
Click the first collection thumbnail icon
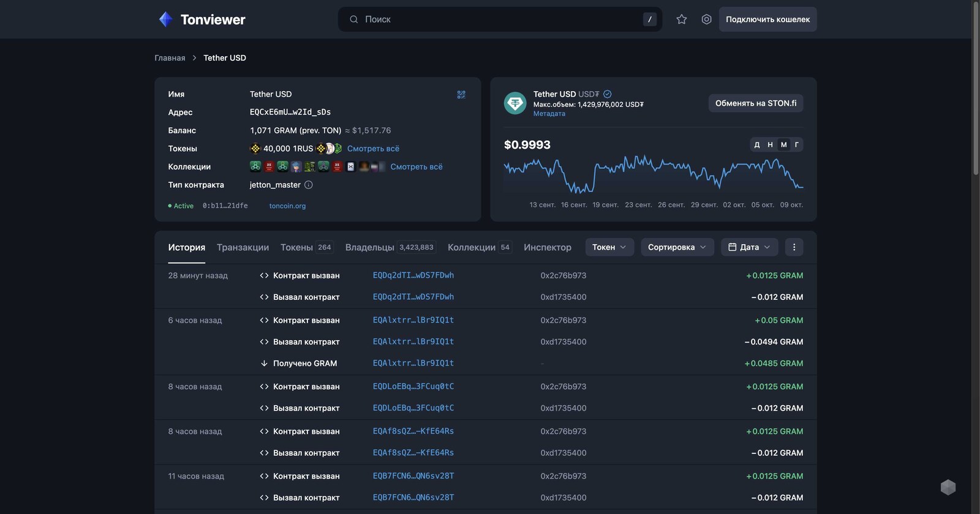(x=255, y=166)
